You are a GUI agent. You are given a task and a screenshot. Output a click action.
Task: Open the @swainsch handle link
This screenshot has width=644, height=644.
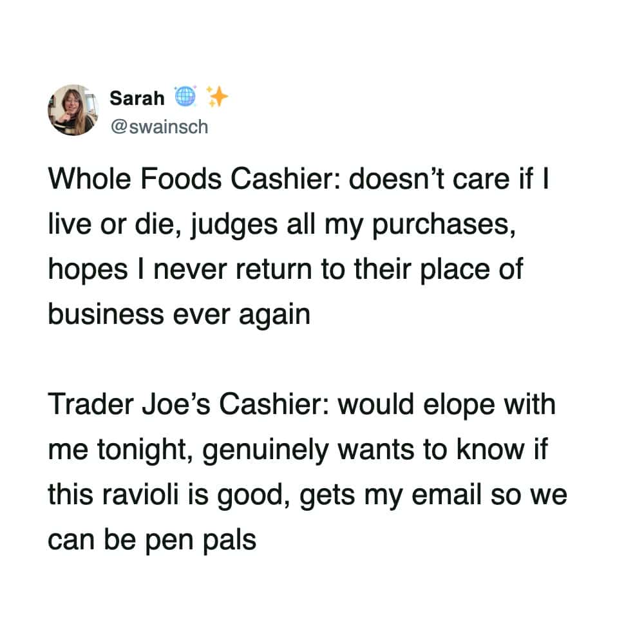[x=158, y=126]
